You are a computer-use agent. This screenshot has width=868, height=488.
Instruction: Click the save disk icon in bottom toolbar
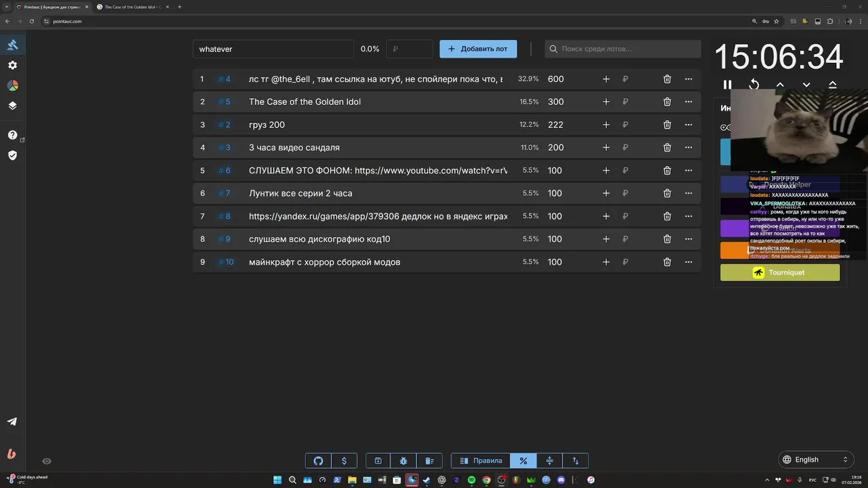pos(378,461)
